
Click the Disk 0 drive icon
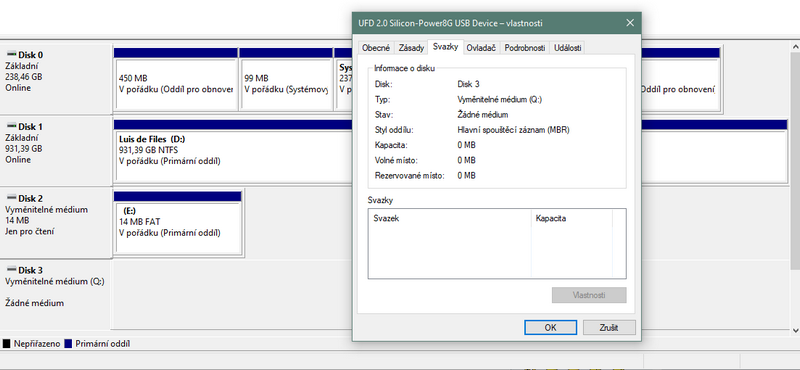11,54
